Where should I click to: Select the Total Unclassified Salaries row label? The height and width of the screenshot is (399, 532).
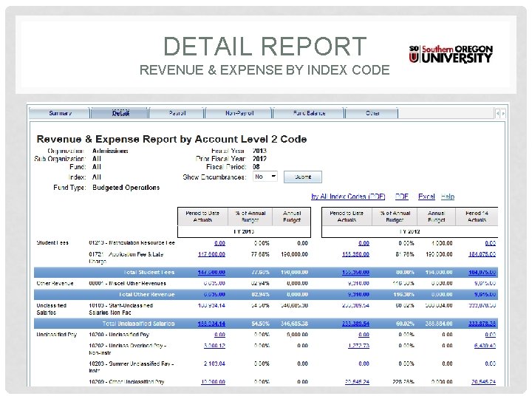(138, 324)
